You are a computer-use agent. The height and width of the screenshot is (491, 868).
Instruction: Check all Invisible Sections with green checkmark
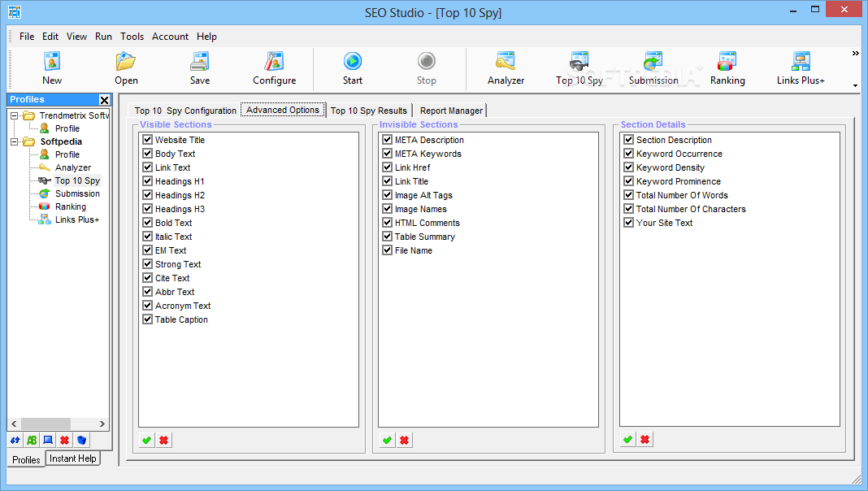pyautogui.click(x=388, y=440)
